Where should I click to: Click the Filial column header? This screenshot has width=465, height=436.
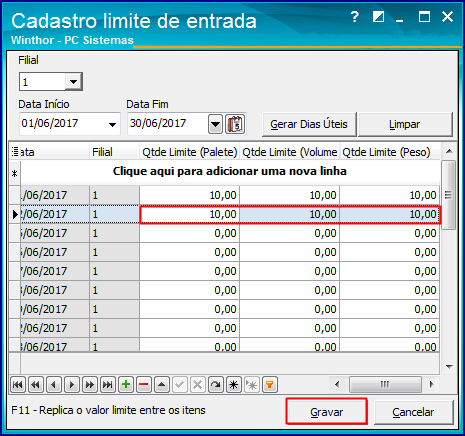[114, 152]
